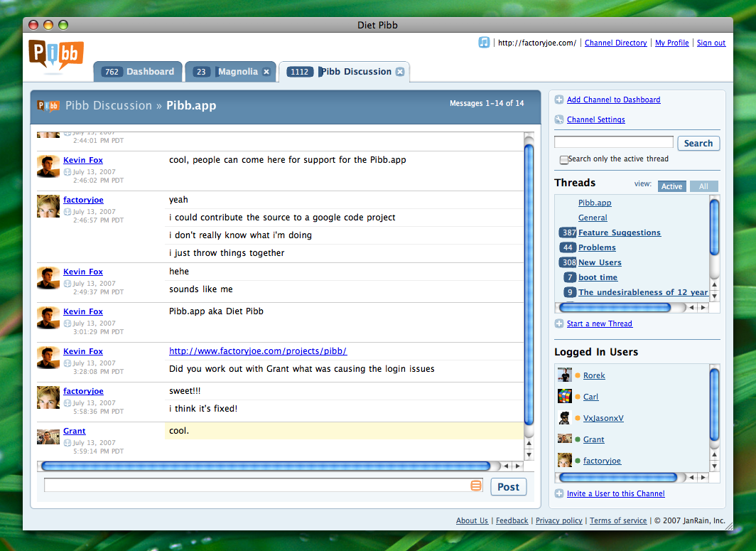Open the New Users thread

pyautogui.click(x=600, y=262)
